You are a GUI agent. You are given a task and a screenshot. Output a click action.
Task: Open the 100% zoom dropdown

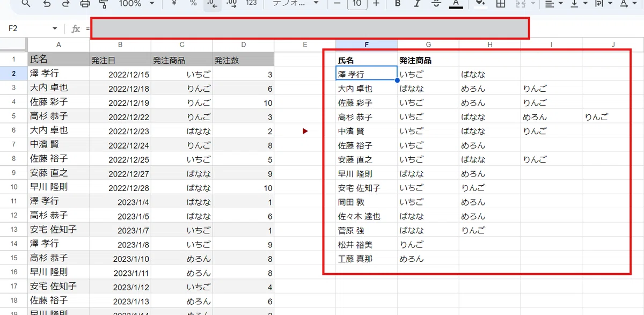137,3
